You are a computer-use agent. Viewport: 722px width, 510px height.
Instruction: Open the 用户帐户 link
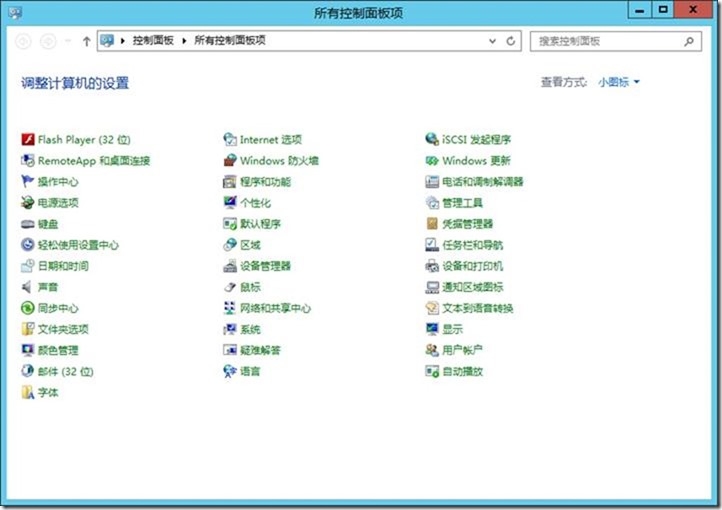click(462, 350)
